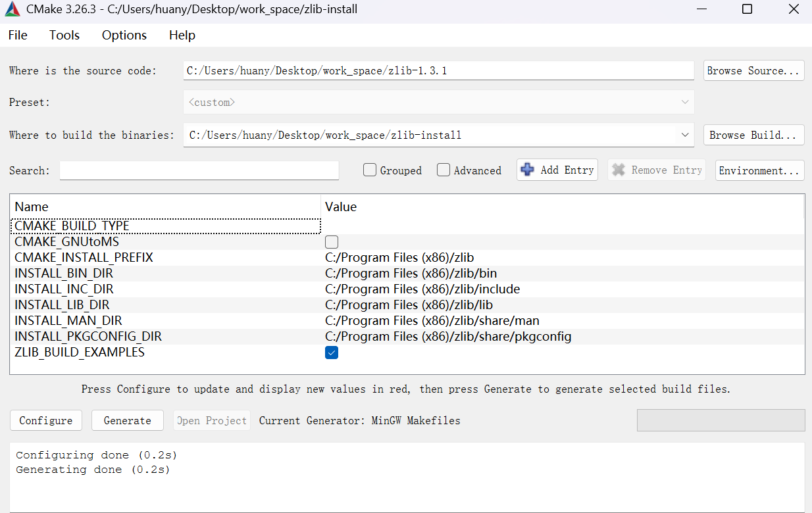Screen dimensions: 812x513
Task: Click the grayed Remove Entry button
Action: (x=657, y=170)
